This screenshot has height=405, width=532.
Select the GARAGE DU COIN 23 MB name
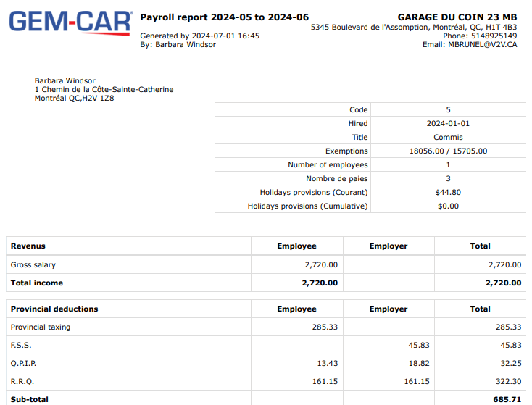pos(457,17)
